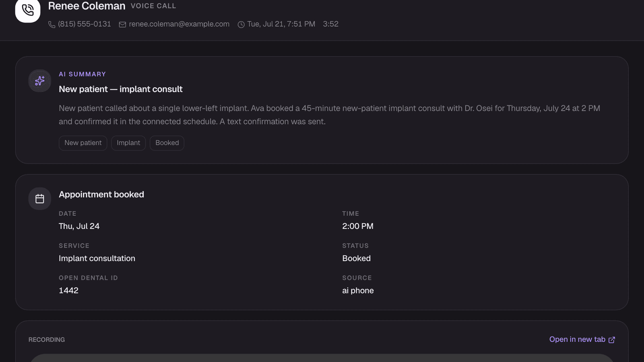This screenshot has height=362, width=644.
Task: Click the AI summary paragraph text
Action: coord(329,115)
